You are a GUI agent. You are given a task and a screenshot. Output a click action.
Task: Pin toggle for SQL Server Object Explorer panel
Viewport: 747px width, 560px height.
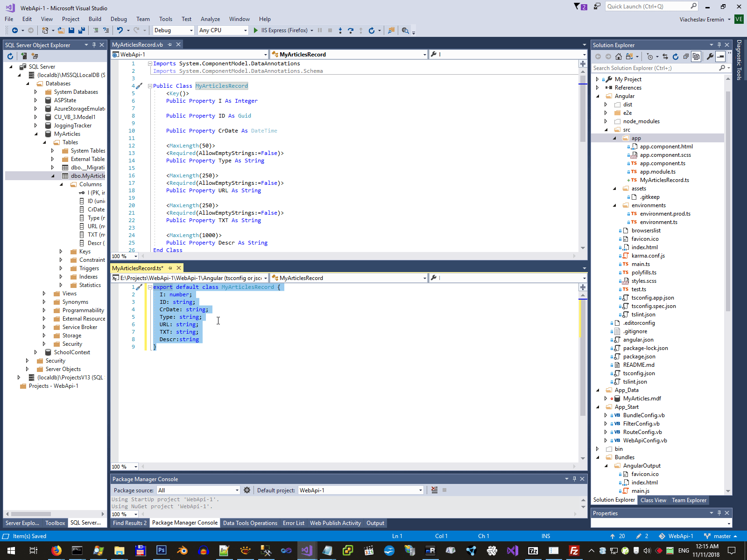94,45
